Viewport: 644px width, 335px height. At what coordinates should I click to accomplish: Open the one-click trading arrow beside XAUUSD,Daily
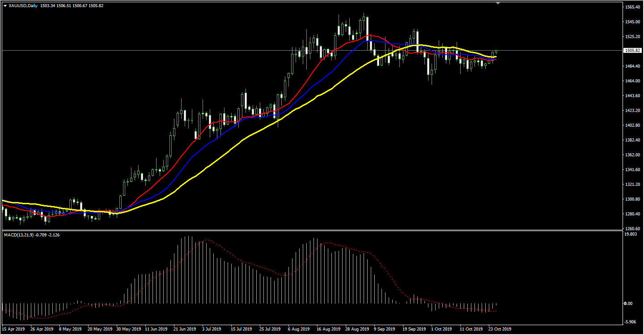pos(5,6)
